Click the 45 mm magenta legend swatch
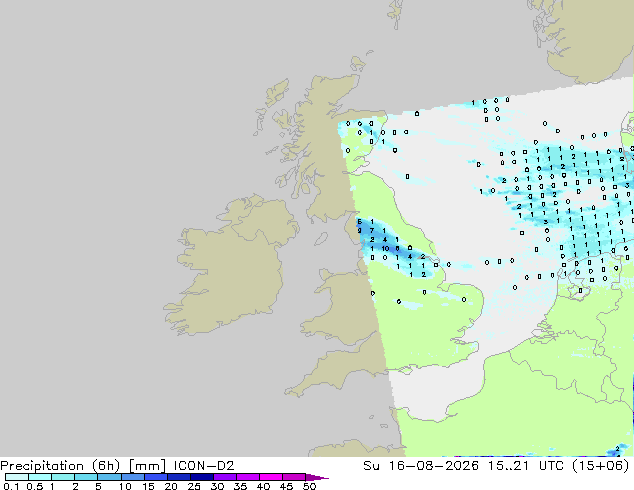This screenshot has width=634, height=490. tap(294, 477)
